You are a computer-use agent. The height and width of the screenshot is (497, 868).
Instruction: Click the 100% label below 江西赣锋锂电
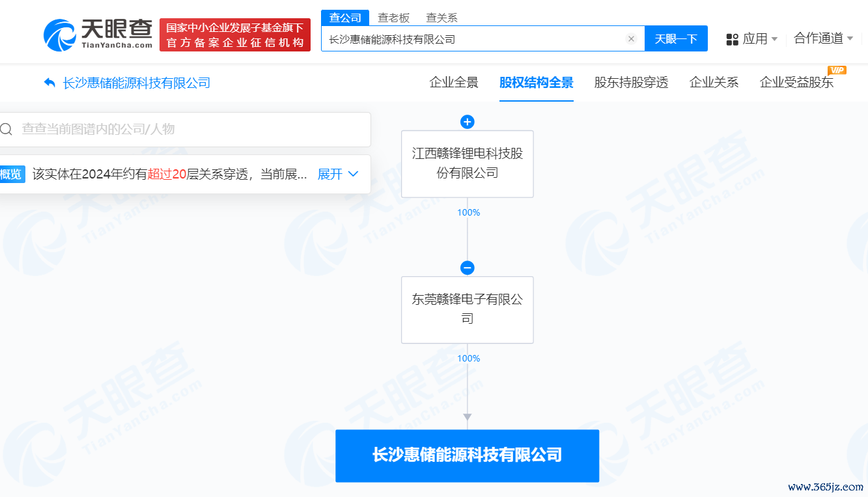(468, 212)
